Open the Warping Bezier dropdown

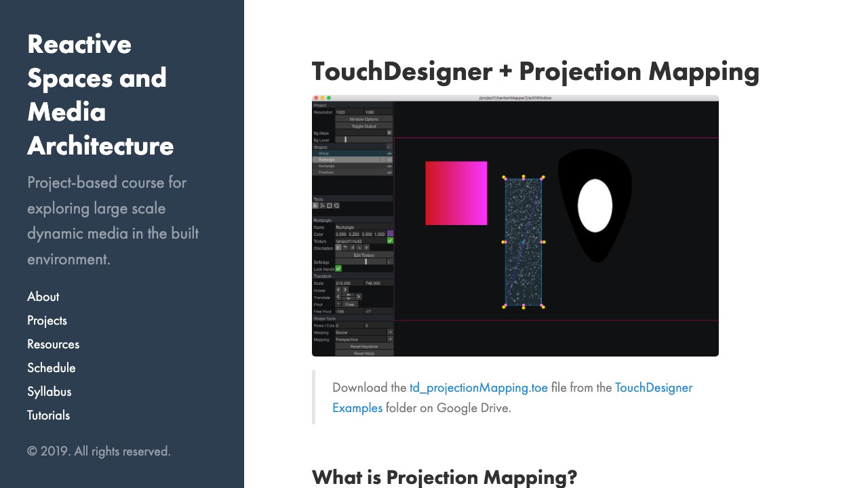tap(364, 333)
